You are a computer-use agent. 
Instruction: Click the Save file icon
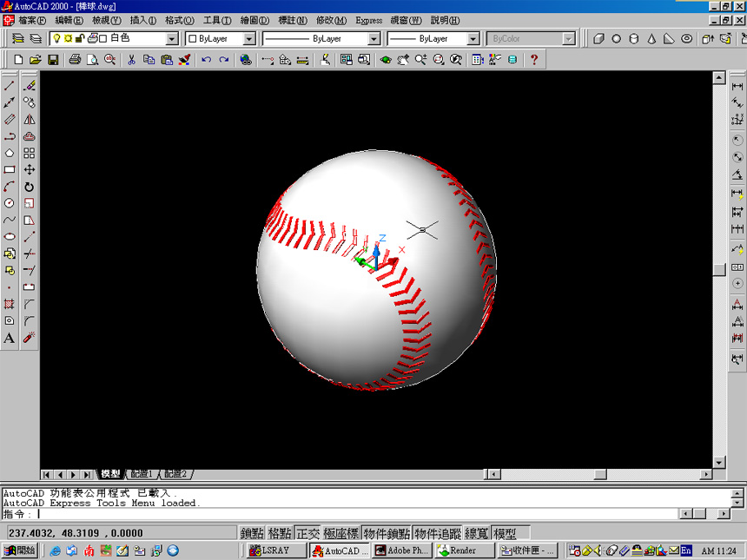53,60
